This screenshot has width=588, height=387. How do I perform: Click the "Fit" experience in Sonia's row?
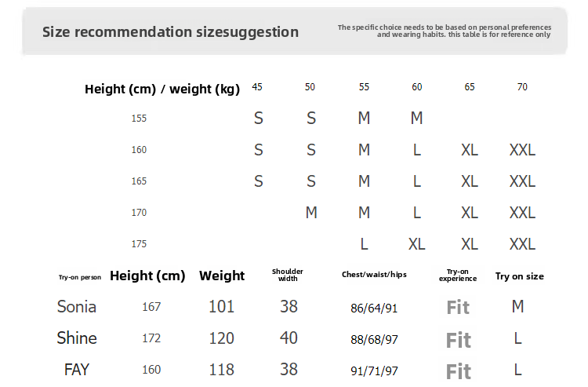pos(459,307)
